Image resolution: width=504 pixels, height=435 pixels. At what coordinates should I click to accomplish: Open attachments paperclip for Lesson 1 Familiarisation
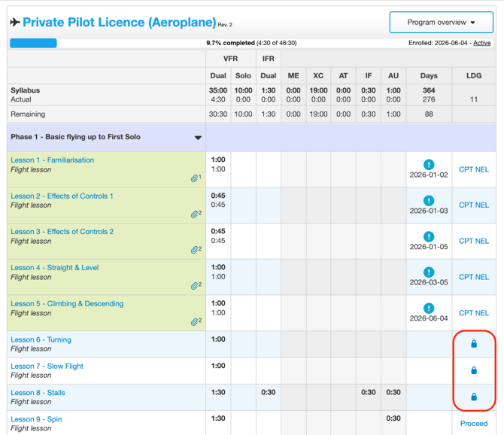(196, 178)
